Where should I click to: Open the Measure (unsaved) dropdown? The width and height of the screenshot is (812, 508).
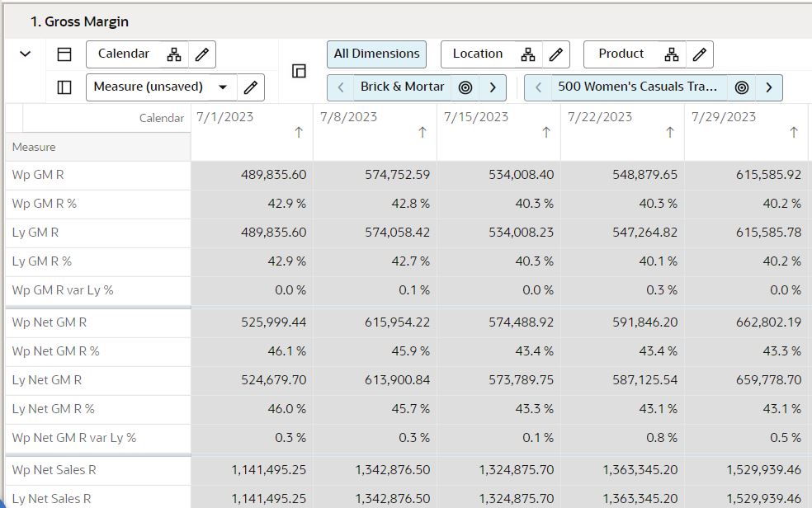223,87
